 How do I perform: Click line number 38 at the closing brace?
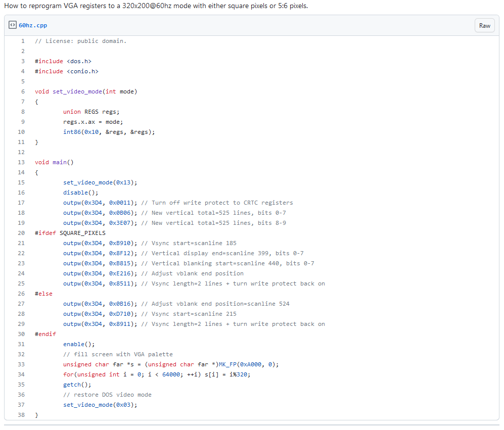tap(21, 415)
